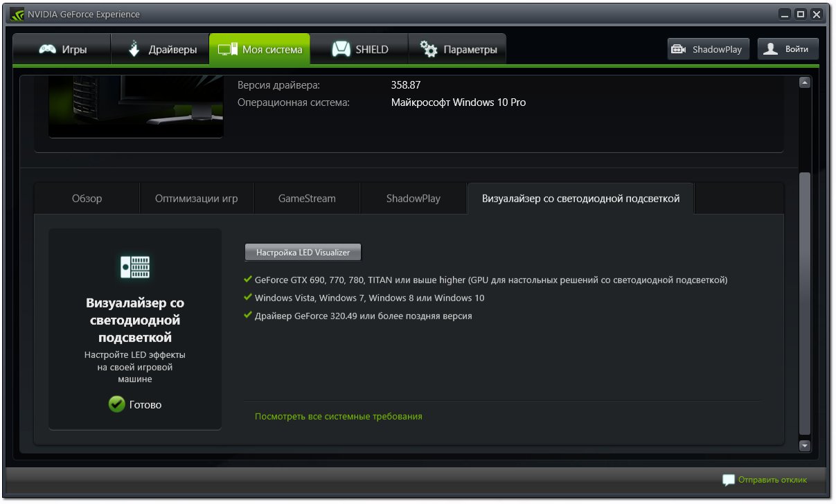836x504 pixels.
Task: Go to the Параметры tab
Action: (457, 50)
